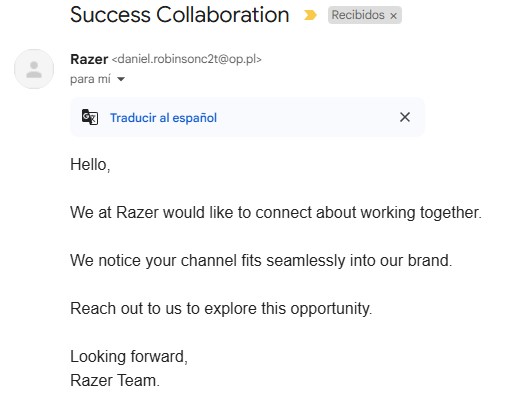Remove the Recibidos label using its x

click(393, 16)
